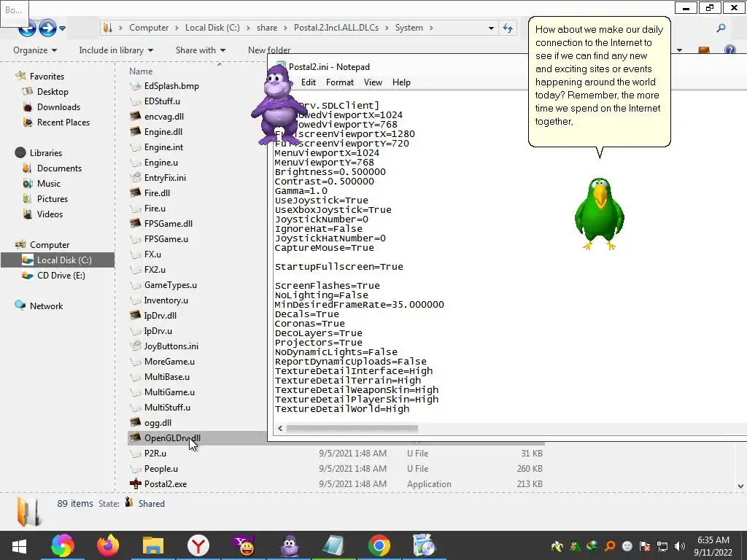The width and height of the screenshot is (747, 560).
Task: Click the Explorer Back arrow button
Action: click(x=27, y=28)
